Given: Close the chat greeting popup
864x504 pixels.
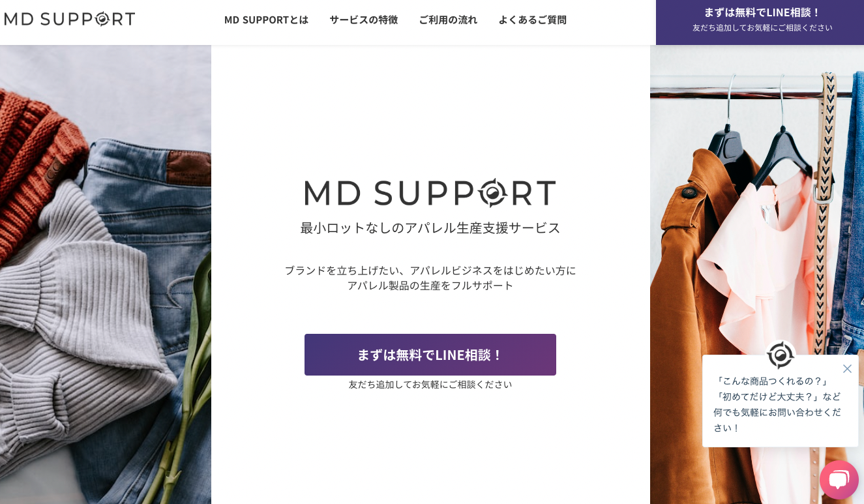Looking at the screenshot, I should (847, 368).
